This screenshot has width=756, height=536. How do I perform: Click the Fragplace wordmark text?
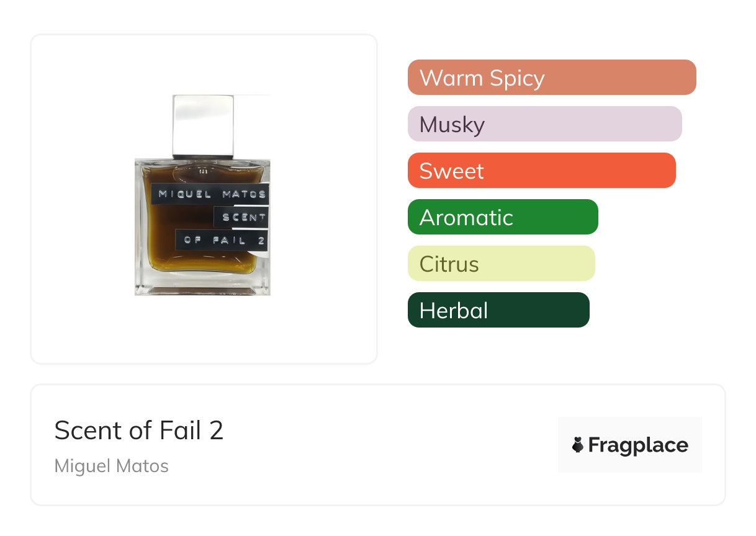click(638, 445)
